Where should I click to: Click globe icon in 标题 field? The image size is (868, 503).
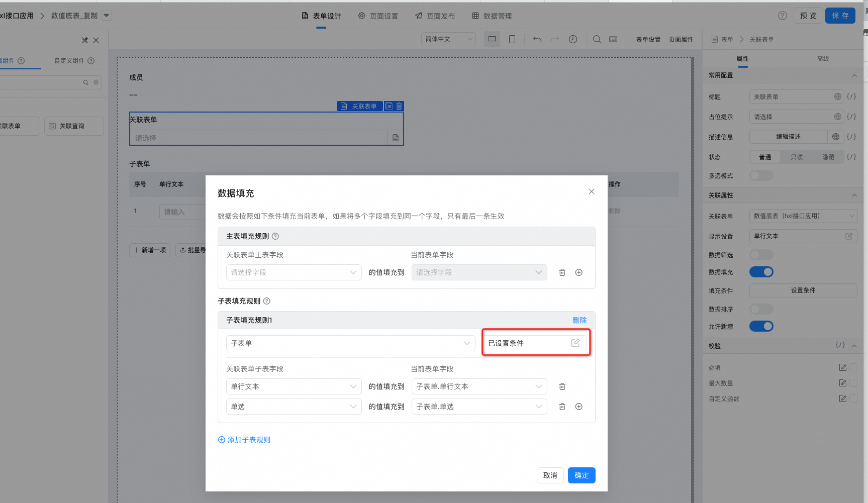(x=837, y=96)
